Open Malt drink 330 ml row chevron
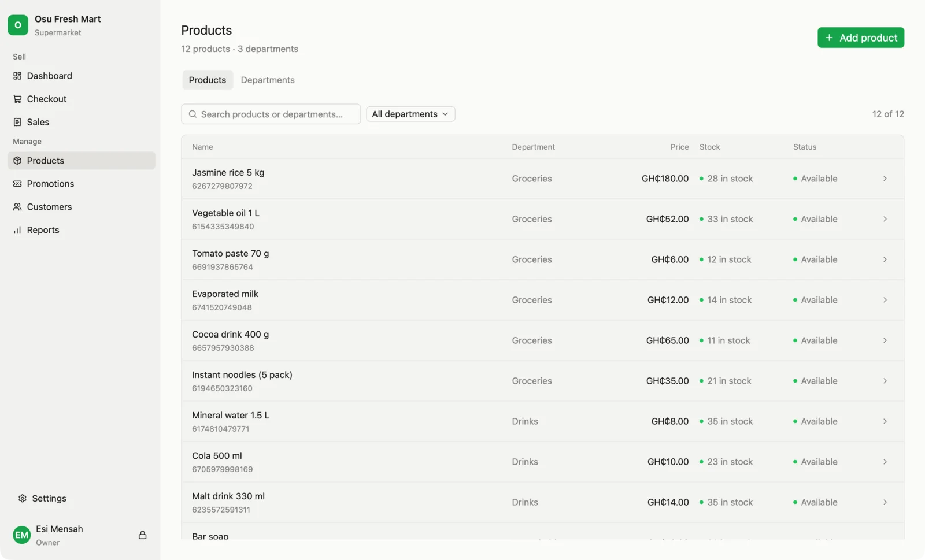 pyautogui.click(x=885, y=502)
